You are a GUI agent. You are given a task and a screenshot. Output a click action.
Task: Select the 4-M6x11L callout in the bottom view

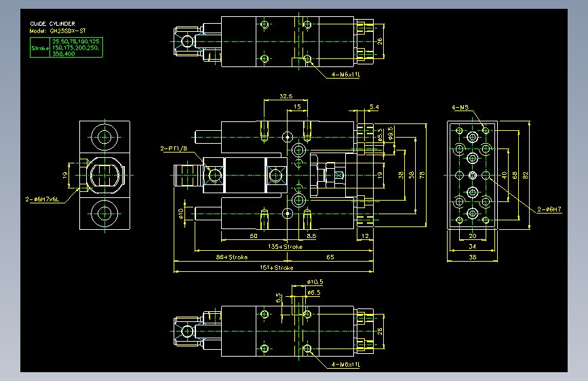[345, 364]
